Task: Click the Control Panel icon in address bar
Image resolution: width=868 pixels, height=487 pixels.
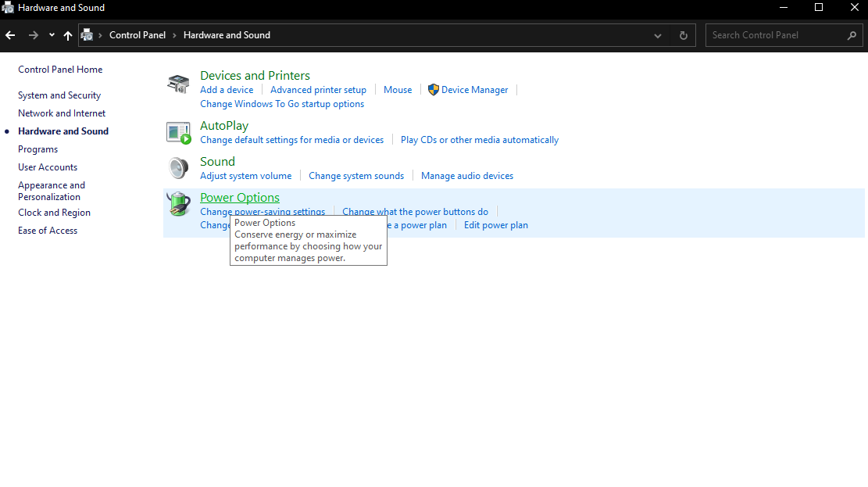Action: pos(87,35)
